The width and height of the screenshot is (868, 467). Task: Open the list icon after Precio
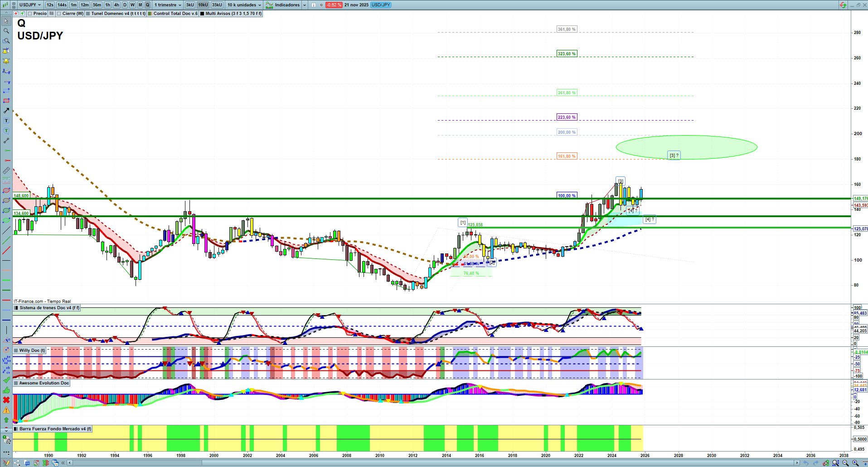(x=52, y=14)
